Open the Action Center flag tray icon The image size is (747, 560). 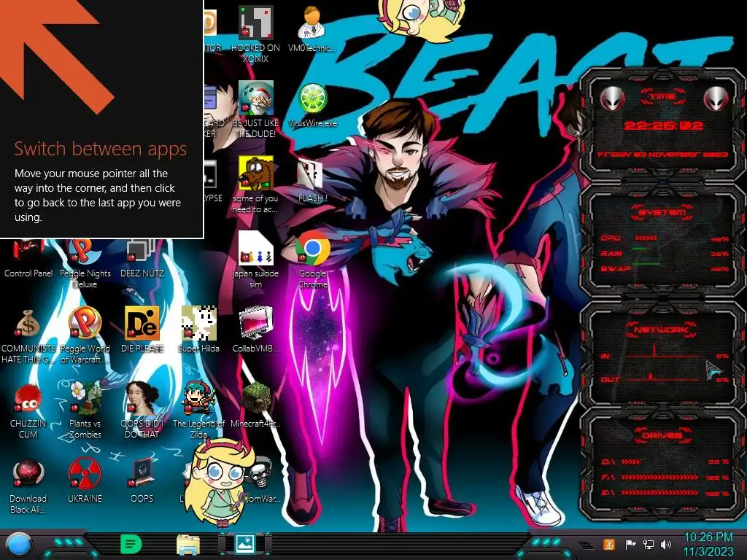(x=630, y=544)
